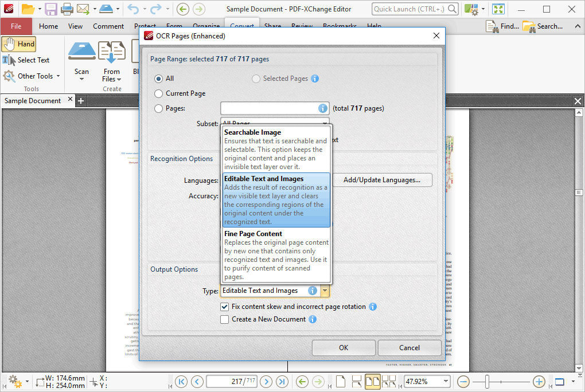Click Find in the ribbon right side
Viewport: 585px width, 392px height.
click(x=502, y=26)
